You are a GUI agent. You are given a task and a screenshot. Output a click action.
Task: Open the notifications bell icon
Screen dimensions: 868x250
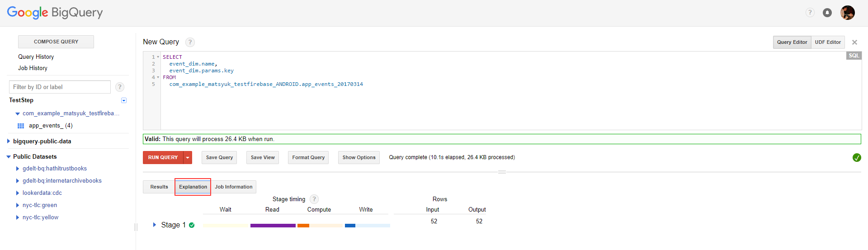coord(827,13)
